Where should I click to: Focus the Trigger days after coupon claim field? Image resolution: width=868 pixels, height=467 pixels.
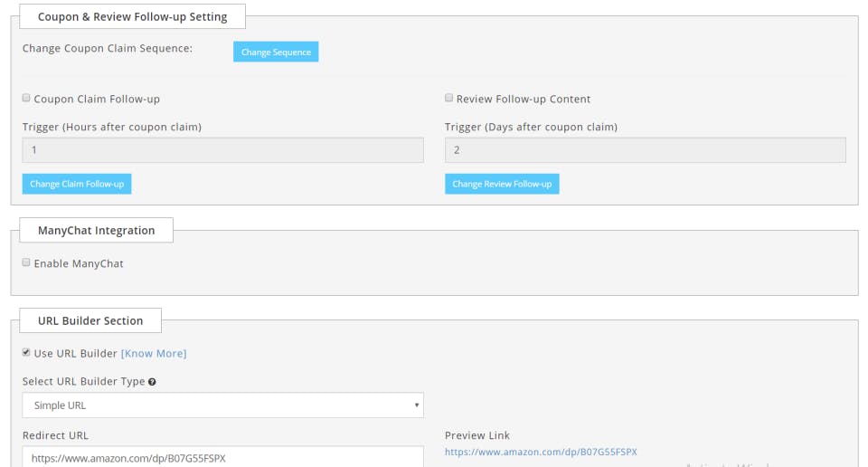pyautogui.click(x=645, y=150)
